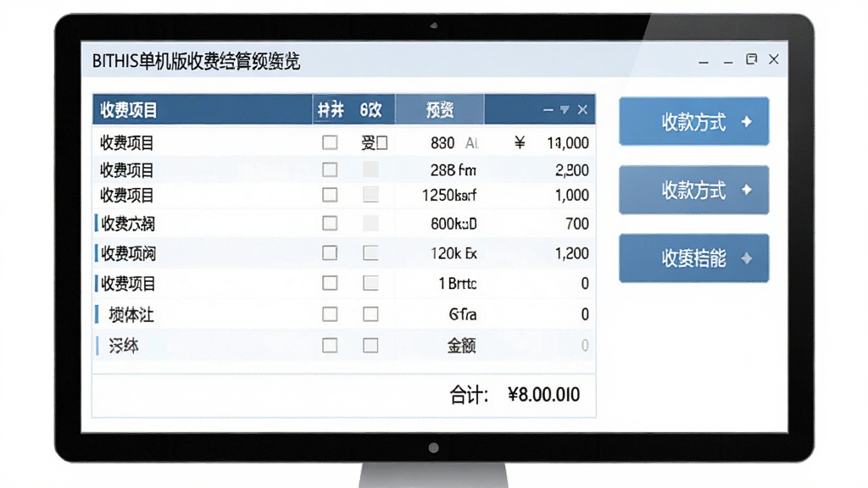Close the BITHIS window

coord(774,59)
